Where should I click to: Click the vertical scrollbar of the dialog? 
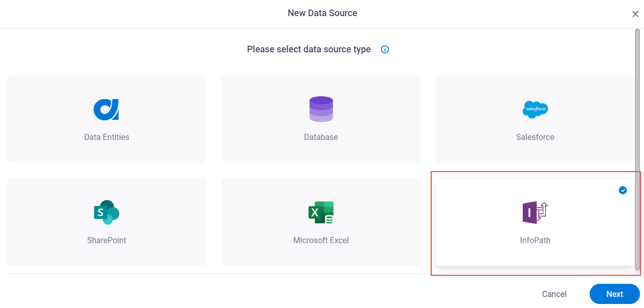click(637, 149)
